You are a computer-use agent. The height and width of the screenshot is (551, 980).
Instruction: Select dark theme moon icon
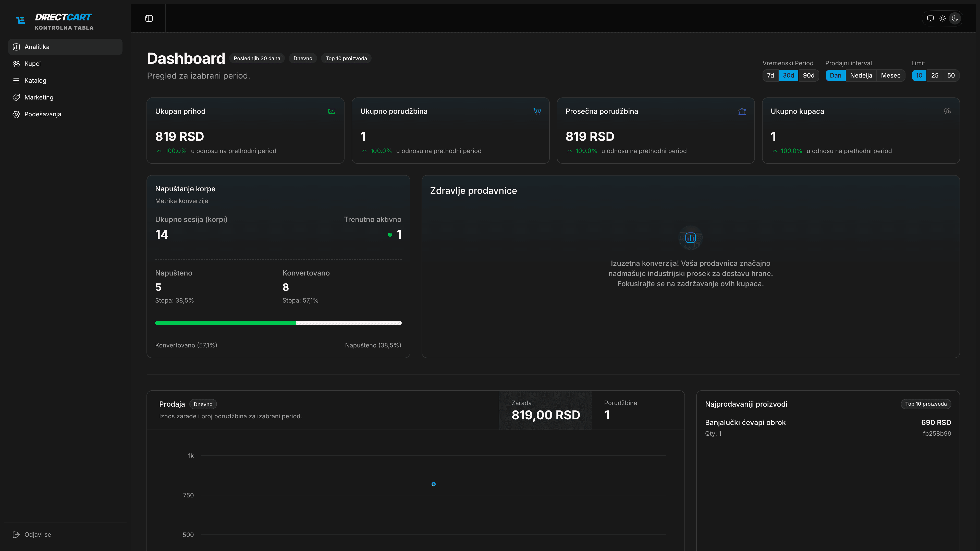955,18
